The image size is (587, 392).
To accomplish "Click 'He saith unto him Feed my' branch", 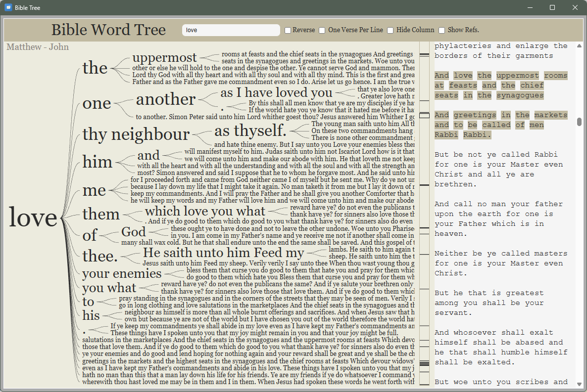I will click(223, 253).
